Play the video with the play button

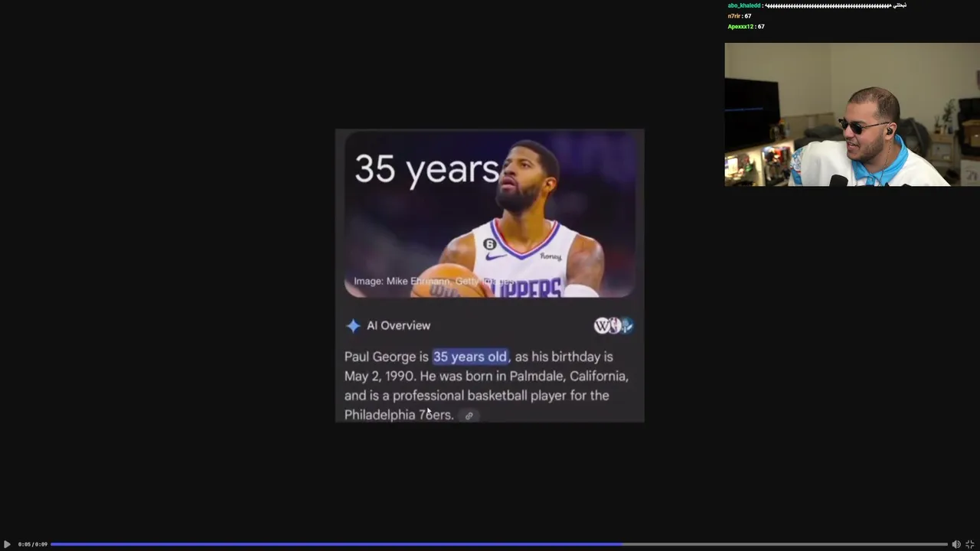[7, 544]
